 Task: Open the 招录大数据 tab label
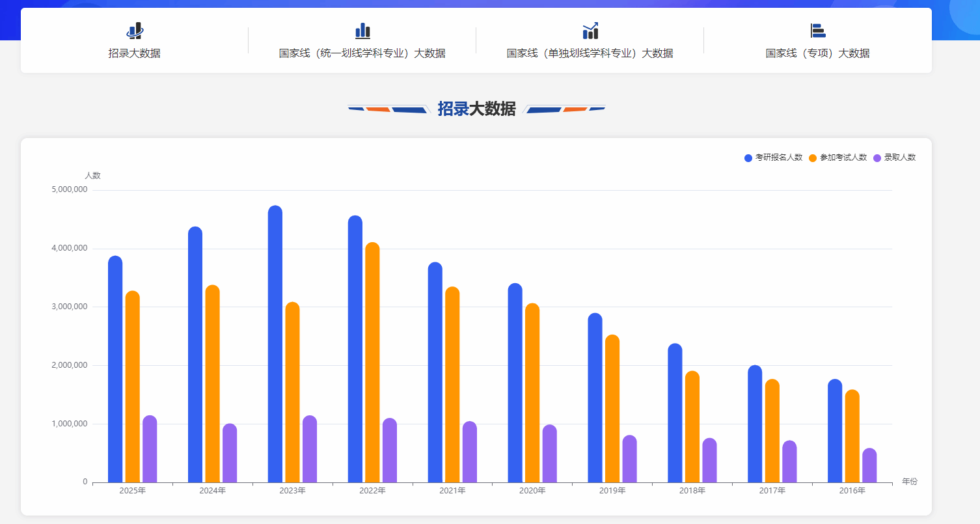tap(134, 53)
